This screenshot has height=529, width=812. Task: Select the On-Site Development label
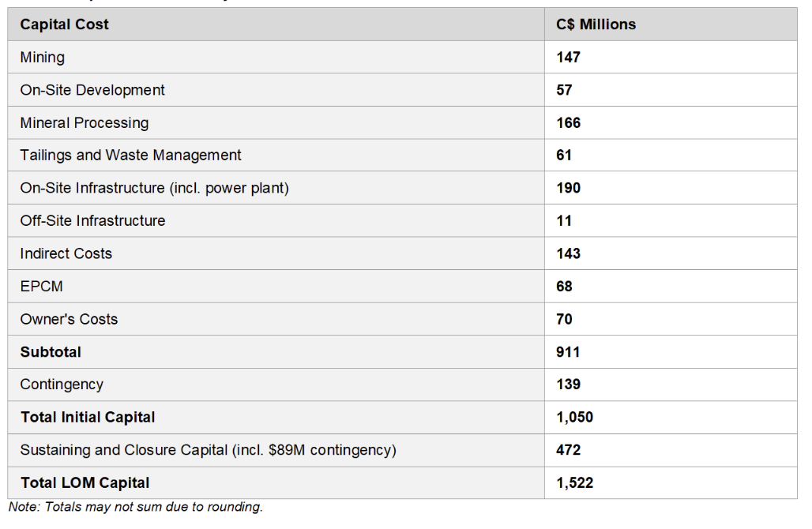(x=92, y=90)
